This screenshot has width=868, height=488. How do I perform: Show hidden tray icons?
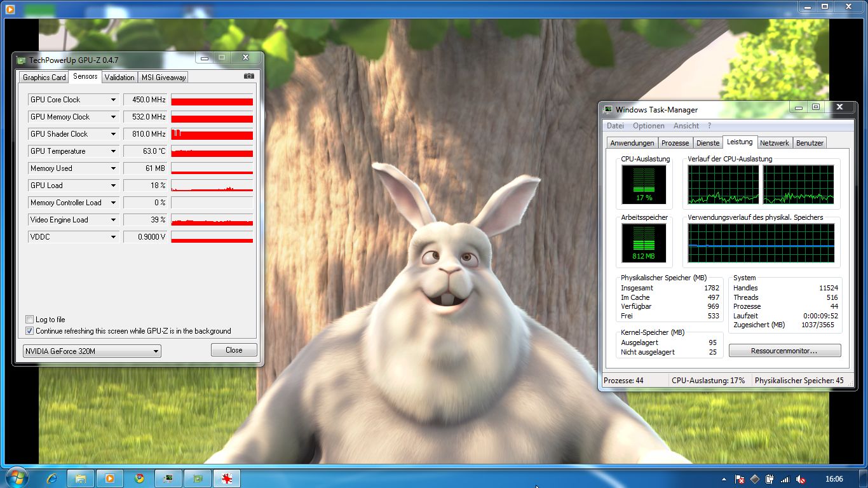(724, 478)
